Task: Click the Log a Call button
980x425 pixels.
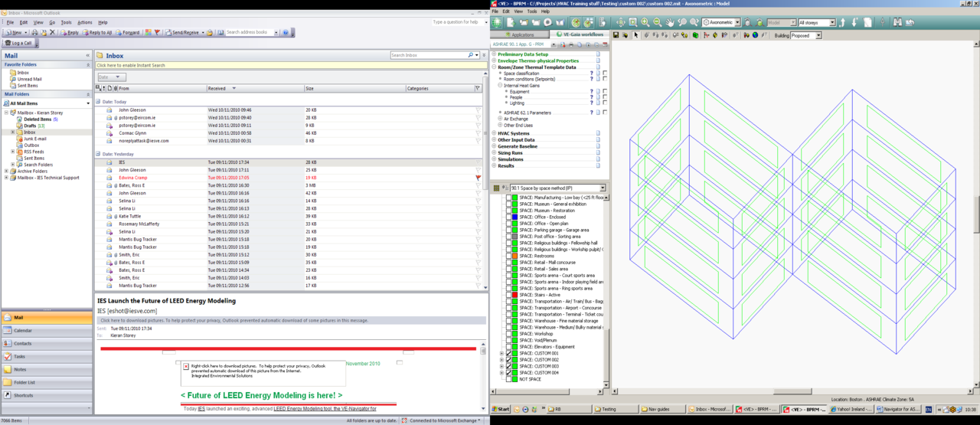Action: click(18, 44)
